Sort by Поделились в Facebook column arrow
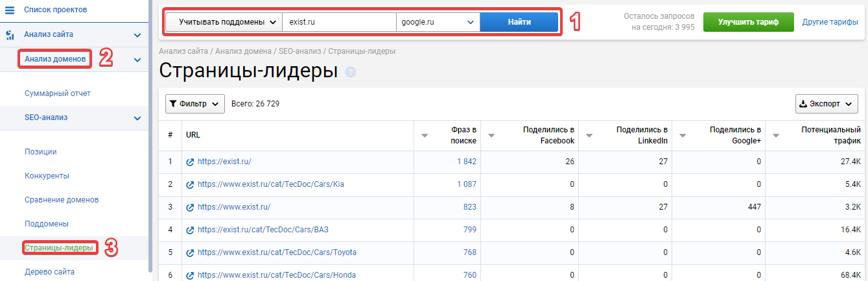This screenshot has width=868, height=281. click(491, 136)
